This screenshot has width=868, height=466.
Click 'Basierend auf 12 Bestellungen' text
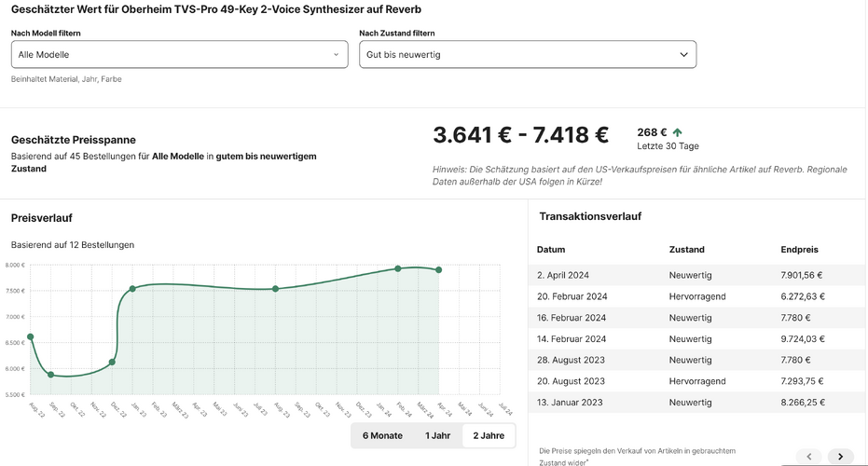coord(73,244)
